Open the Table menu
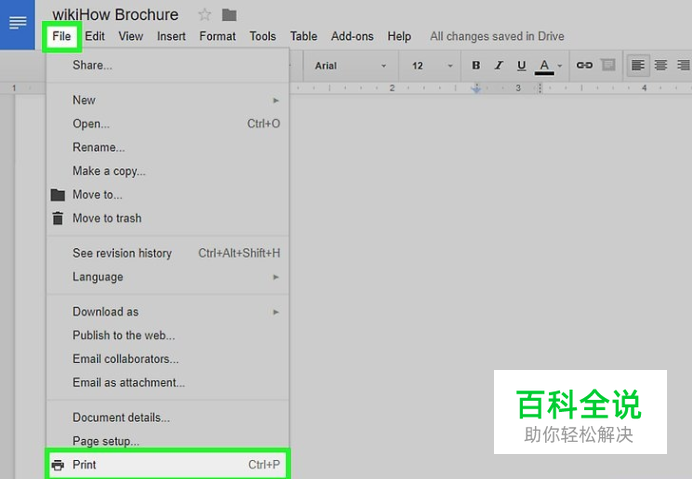 click(304, 36)
